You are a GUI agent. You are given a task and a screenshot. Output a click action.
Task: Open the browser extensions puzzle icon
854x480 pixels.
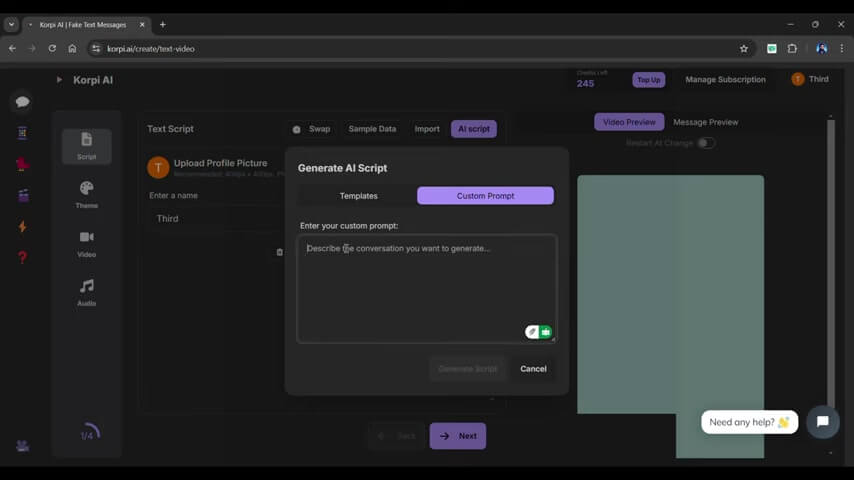792,48
